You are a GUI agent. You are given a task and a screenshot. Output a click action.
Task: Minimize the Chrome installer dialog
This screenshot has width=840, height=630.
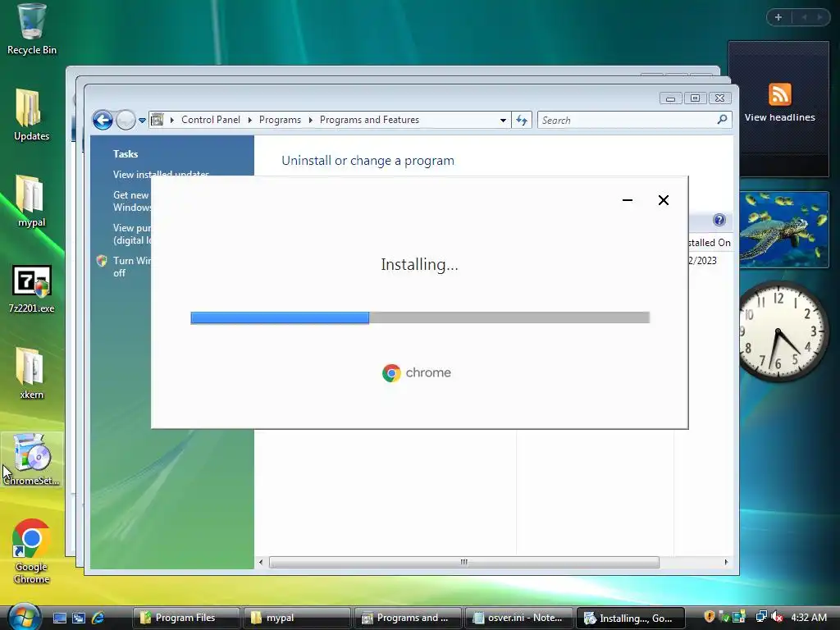point(628,200)
